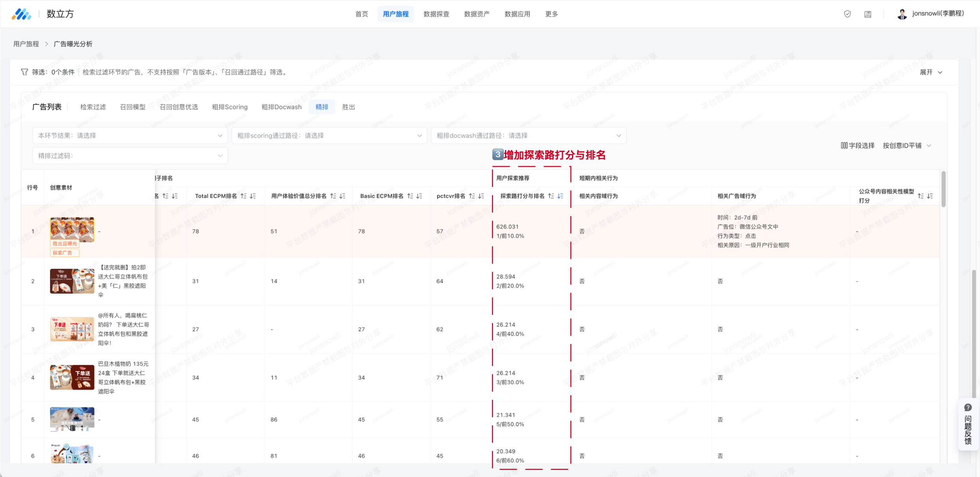Click the filter funnel icon
This screenshot has height=477, width=980.
(24, 72)
